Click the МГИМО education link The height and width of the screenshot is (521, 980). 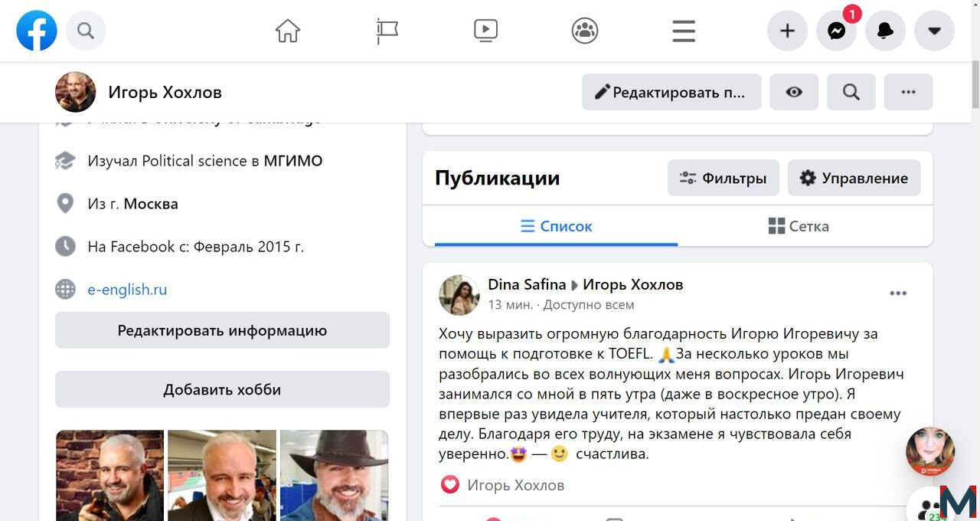tap(293, 161)
